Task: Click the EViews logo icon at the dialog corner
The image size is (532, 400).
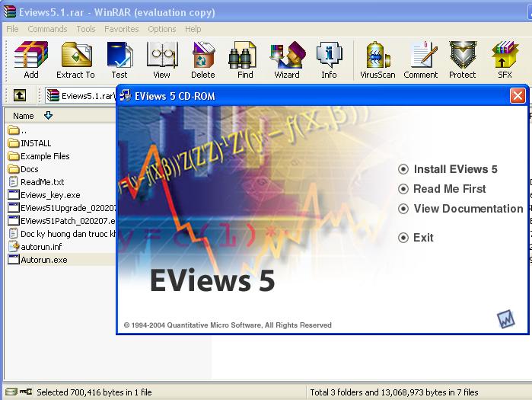Action: click(506, 319)
